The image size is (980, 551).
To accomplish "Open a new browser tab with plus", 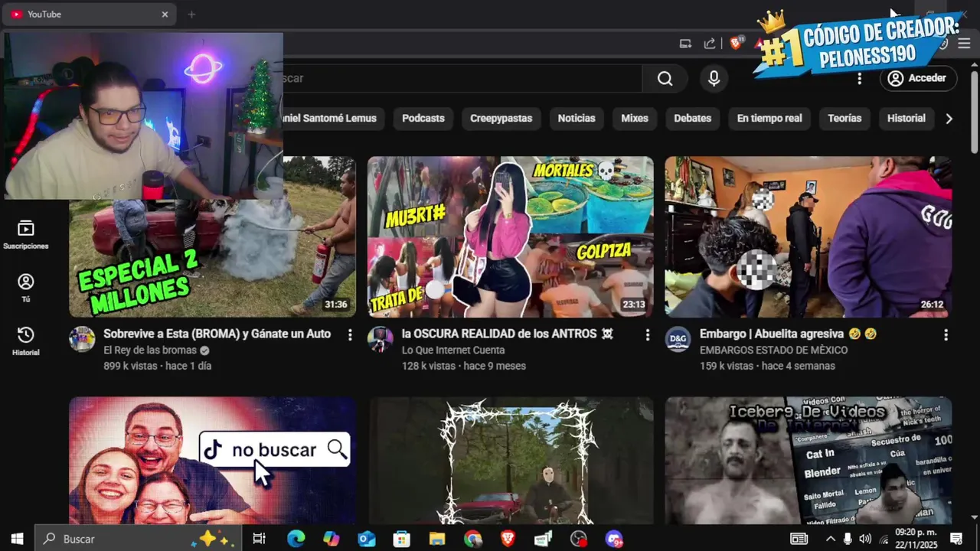I will point(191,14).
